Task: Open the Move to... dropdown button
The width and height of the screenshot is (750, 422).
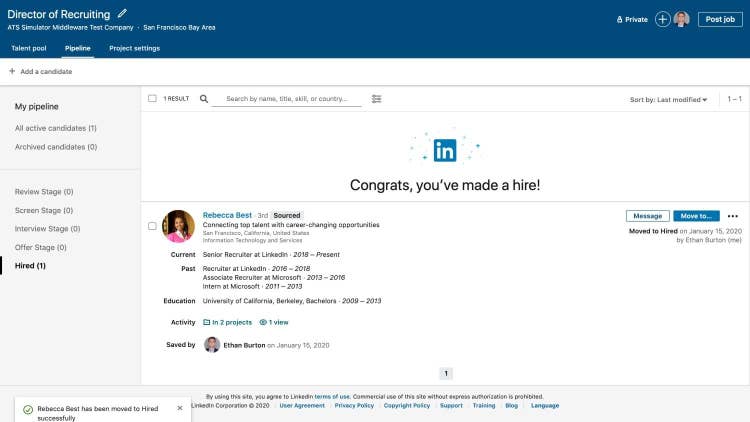Action: (696, 216)
